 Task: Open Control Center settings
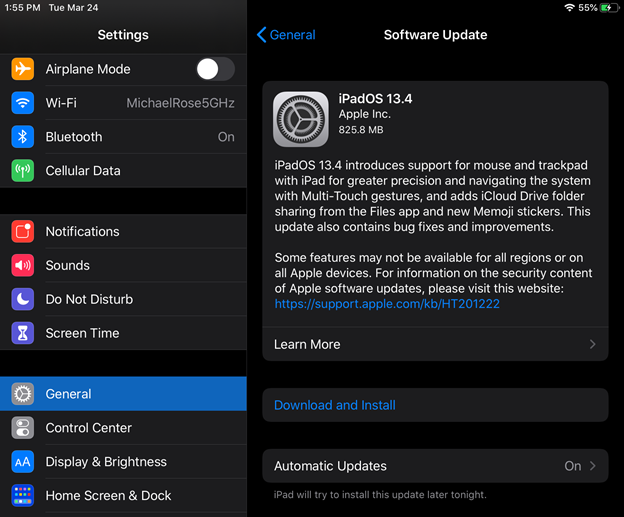pos(123,427)
